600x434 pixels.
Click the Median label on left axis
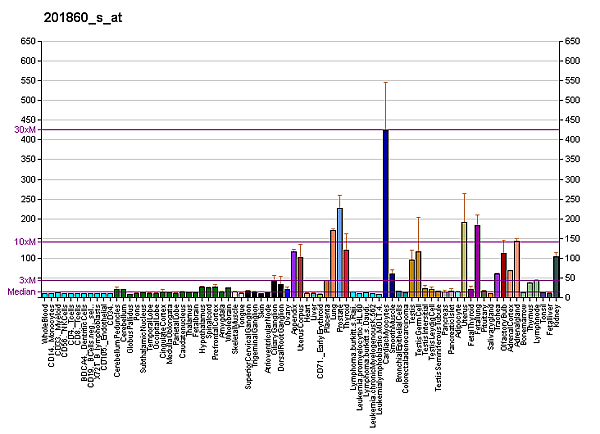tap(22, 292)
